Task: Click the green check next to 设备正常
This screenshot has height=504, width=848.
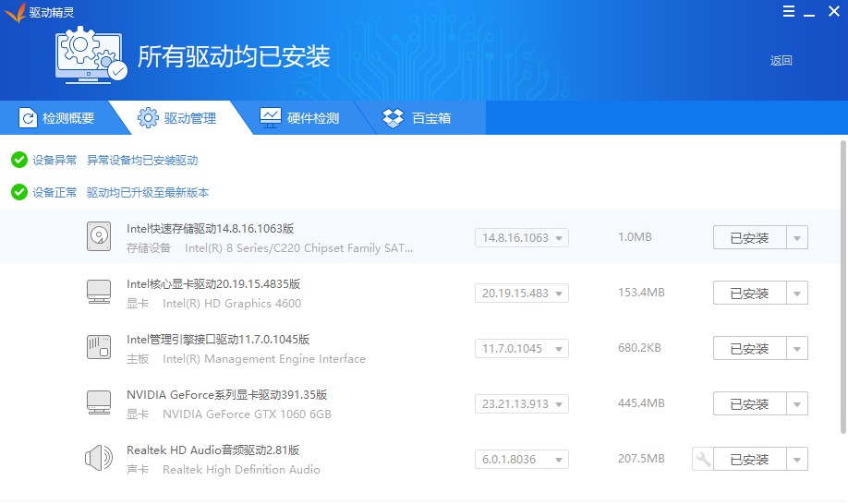Action: click(x=18, y=192)
